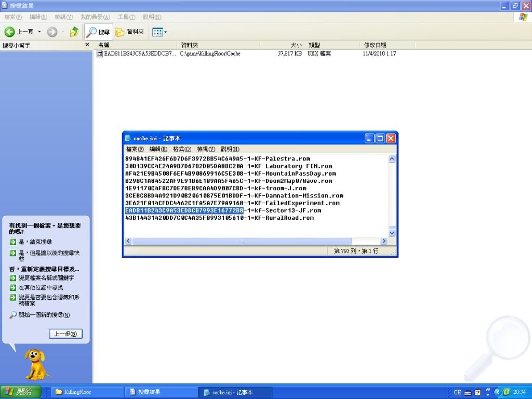This screenshot has height=399, width=532.
Task: Open the 工具 menu in Explorer
Action: (126, 17)
